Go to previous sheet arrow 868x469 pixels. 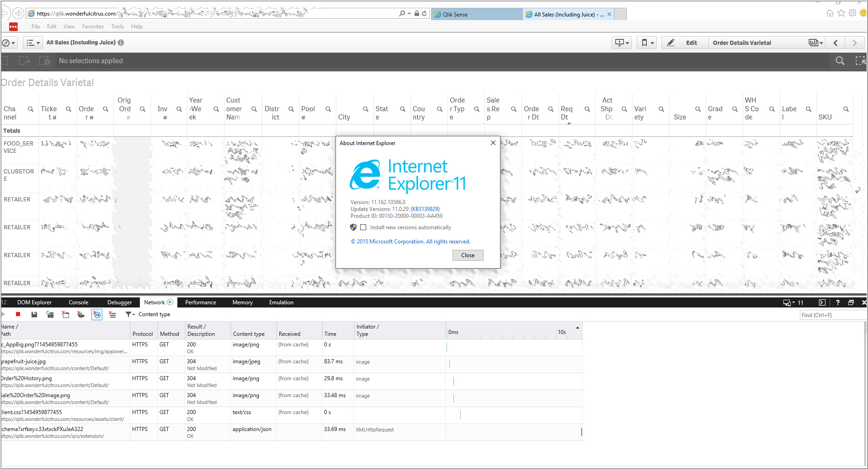836,43
